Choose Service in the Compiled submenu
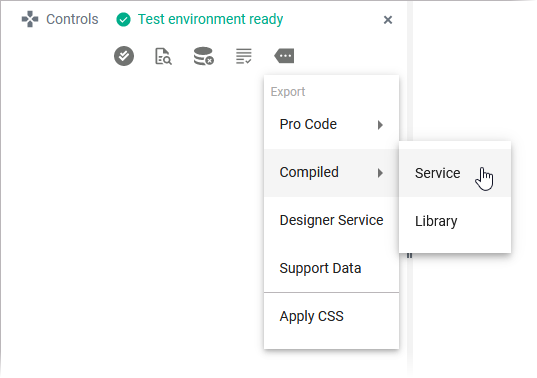The height and width of the screenshot is (378, 537). click(455, 173)
